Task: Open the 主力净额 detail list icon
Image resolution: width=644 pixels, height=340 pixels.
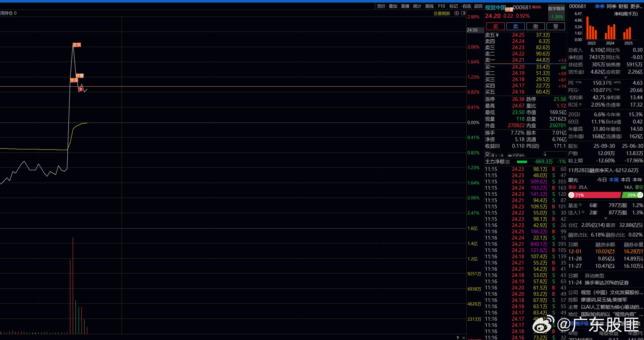Action: 507,162
